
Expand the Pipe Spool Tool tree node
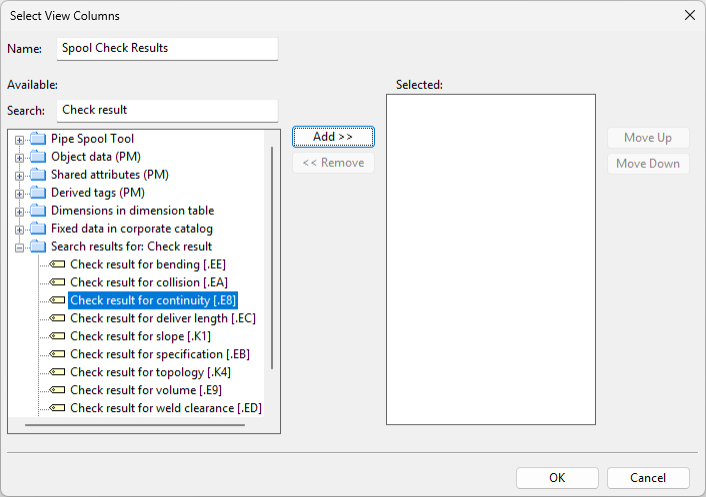coord(19,139)
